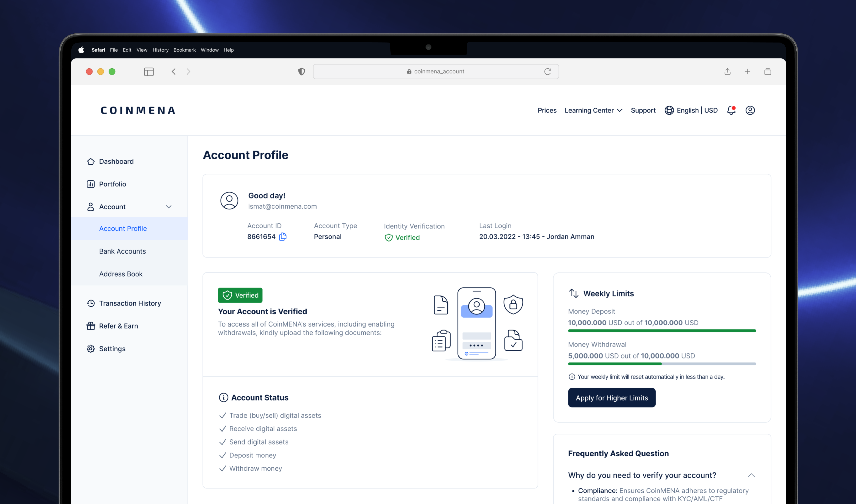This screenshot has width=856, height=504.
Task: Select Account Profile in sidebar
Action: click(129, 229)
